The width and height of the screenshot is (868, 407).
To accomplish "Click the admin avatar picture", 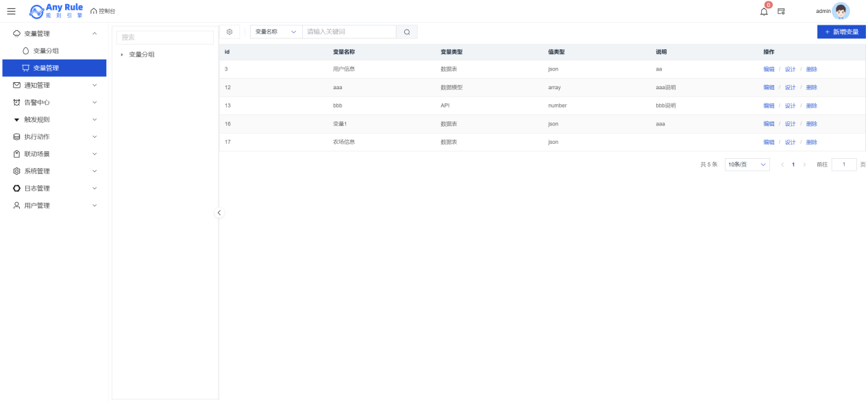I will point(841,11).
